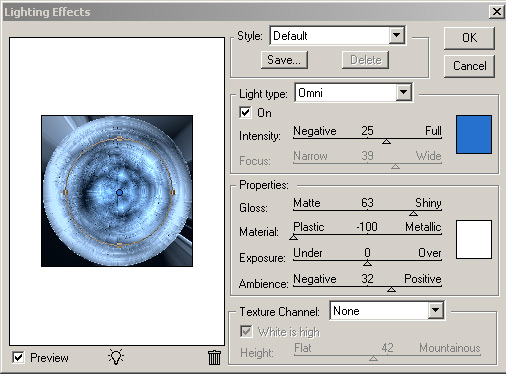Viewport: 506px width, 374px height.
Task: Click the bottom handle of the light circle
Action: [x=119, y=245]
